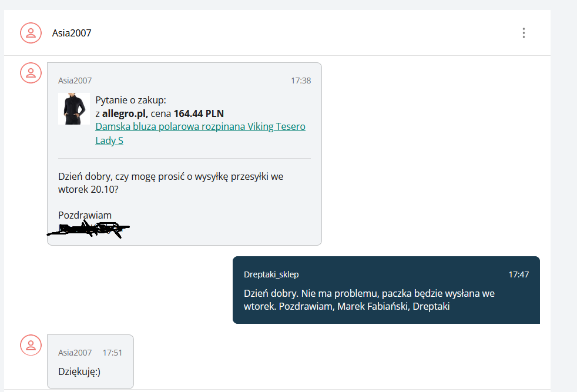This screenshot has width=577, height=392.
Task: Click the Dreptaki_sklep sender name
Action: click(271, 274)
